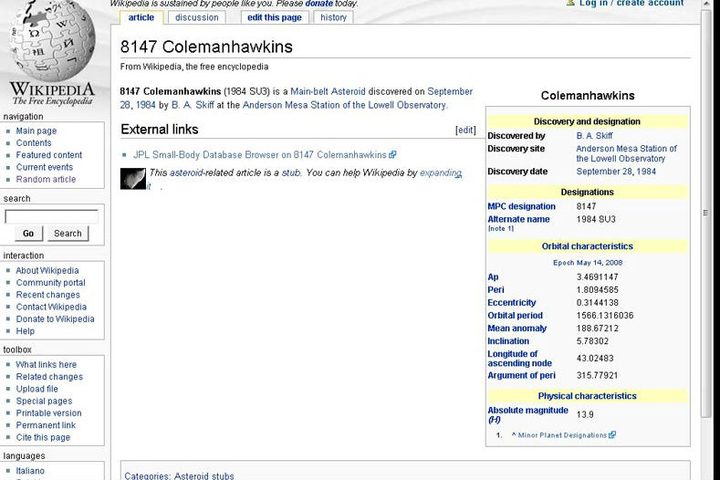Open Contents in navigation

34,143
